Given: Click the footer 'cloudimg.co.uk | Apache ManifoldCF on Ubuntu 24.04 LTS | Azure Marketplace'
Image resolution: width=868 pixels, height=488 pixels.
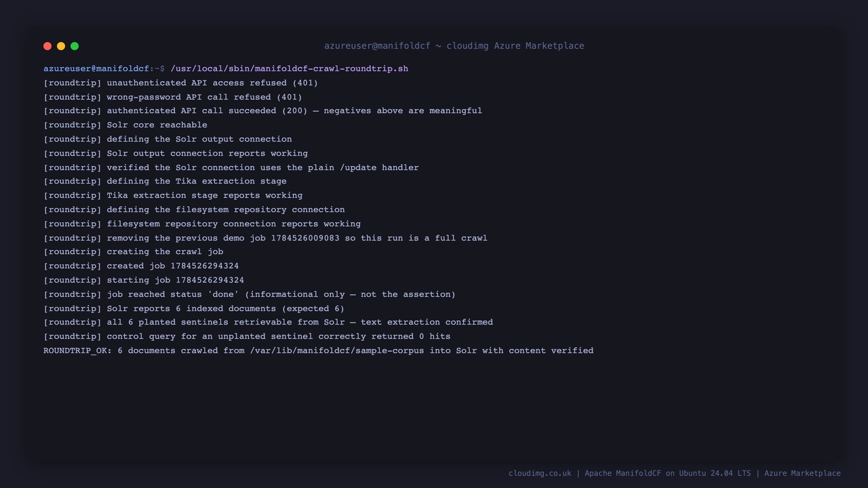Looking at the screenshot, I should 675,473.
